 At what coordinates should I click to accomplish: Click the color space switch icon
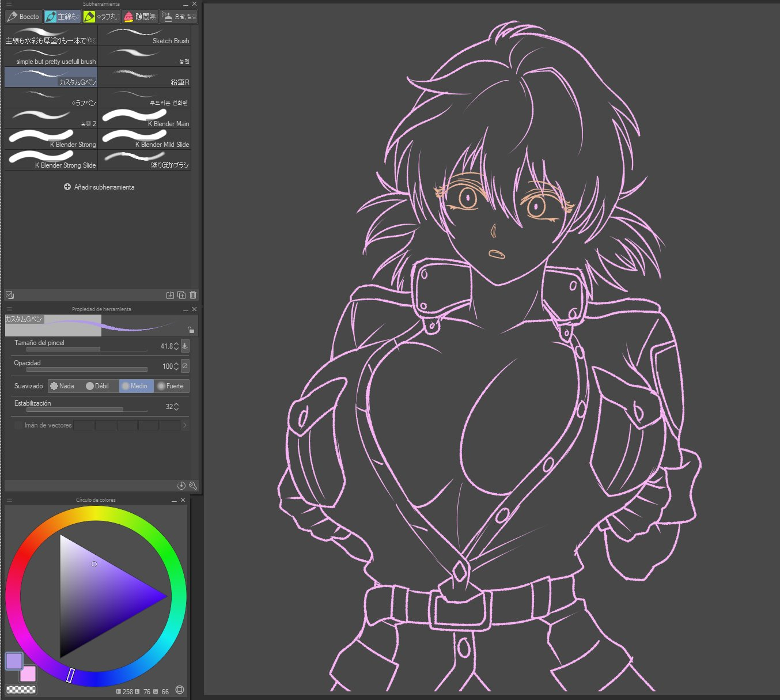point(180,690)
